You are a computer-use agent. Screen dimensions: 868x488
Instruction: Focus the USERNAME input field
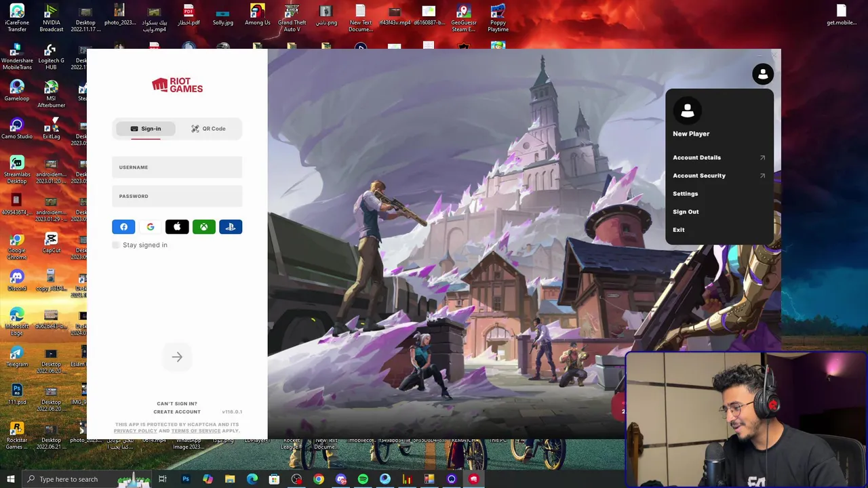pyautogui.click(x=177, y=167)
